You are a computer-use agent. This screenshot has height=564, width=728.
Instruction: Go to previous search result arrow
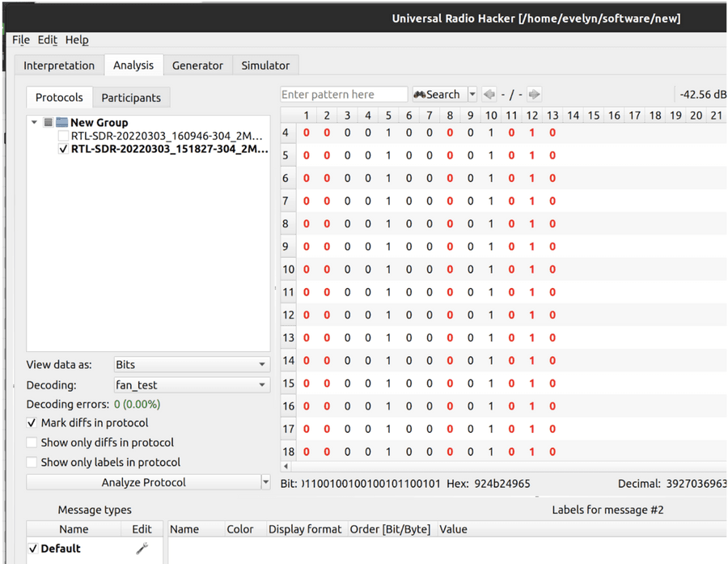pos(489,95)
